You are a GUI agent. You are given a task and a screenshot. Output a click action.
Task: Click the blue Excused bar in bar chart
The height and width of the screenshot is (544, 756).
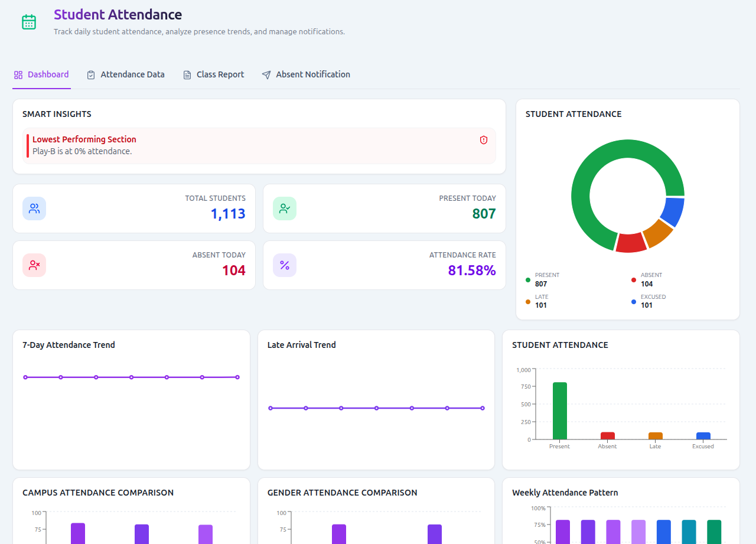(x=703, y=436)
